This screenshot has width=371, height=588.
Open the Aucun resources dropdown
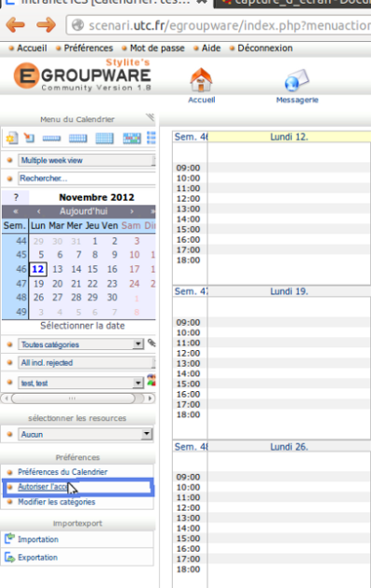pyautogui.click(x=85, y=434)
